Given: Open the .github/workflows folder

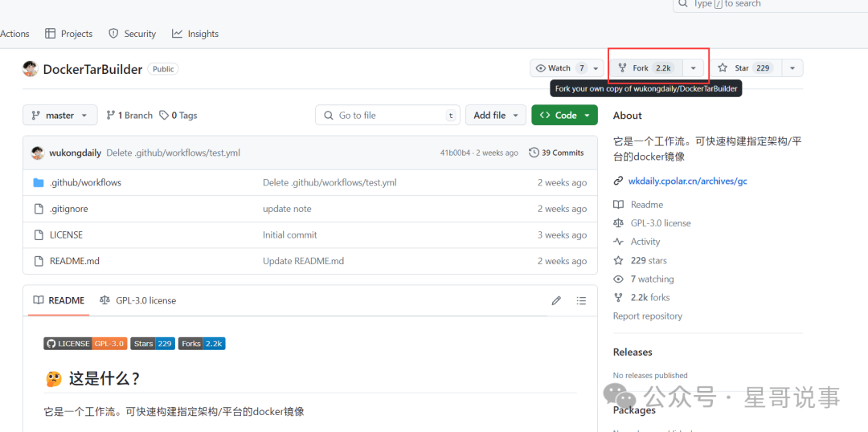Looking at the screenshot, I should point(85,182).
